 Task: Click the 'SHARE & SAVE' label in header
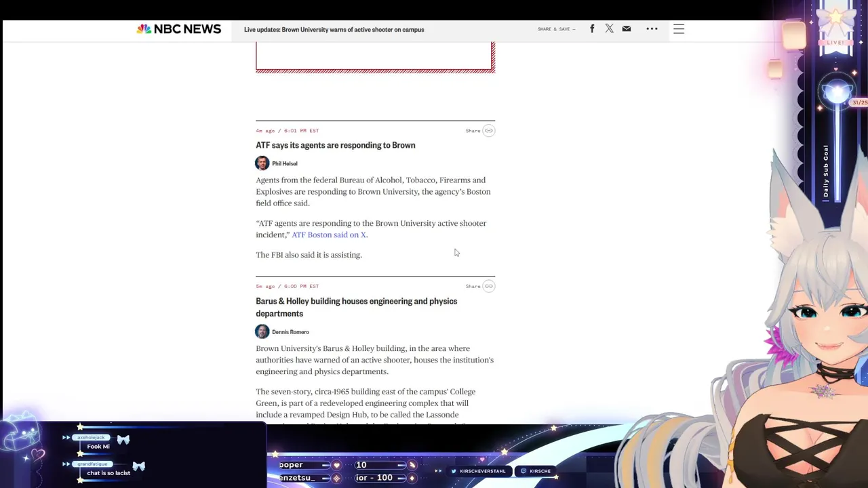pos(556,29)
